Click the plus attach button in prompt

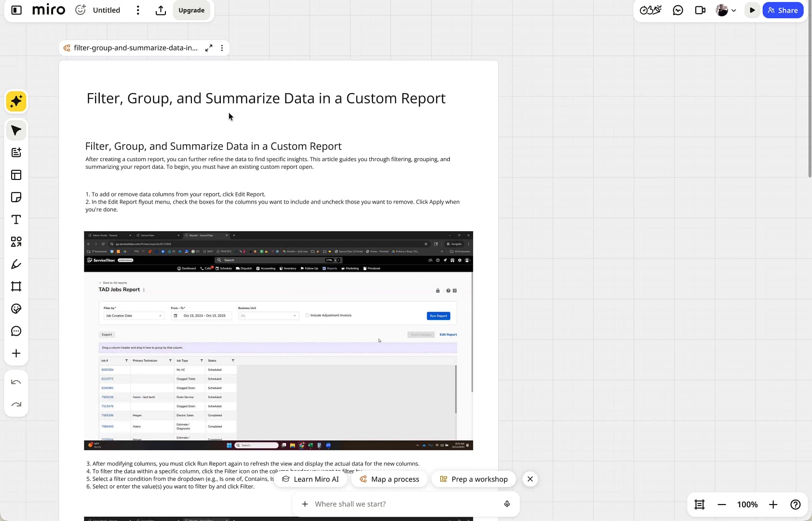point(305,504)
